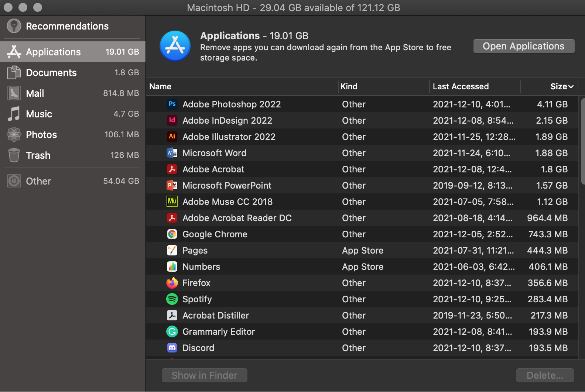Viewport: 585px width, 392px height.
Task: Select the Adobe Acrobat Reader DC name
Action: click(x=237, y=218)
